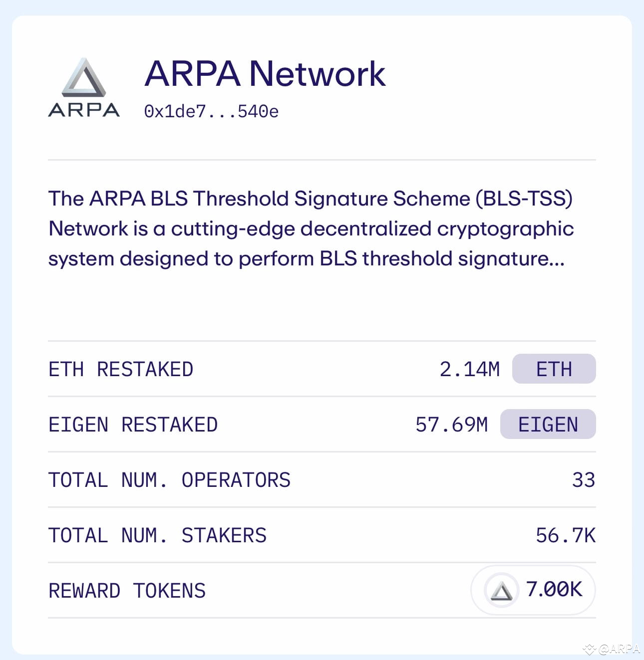Viewport: 644px width, 660px height.
Task: Expand the truncated address 0x1de7...540e
Action: point(212,112)
